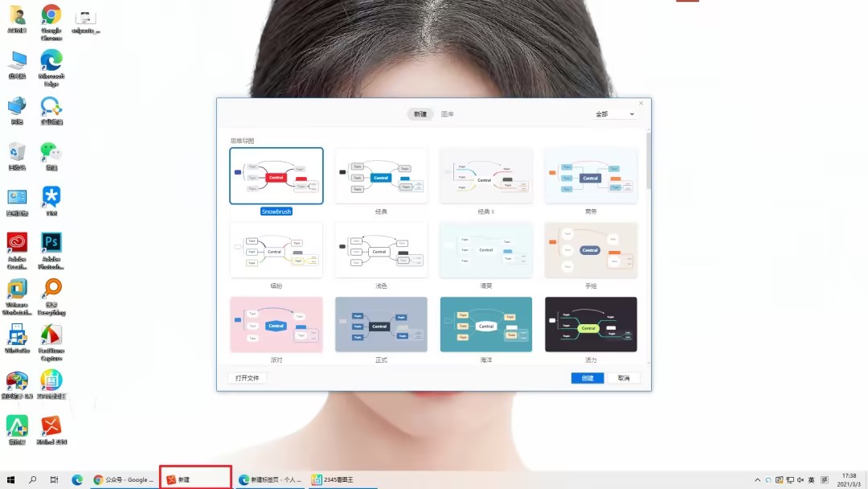This screenshot has width=868, height=489.
Task: Click Windows Start button in taskbar
Action: click(11, 479)
